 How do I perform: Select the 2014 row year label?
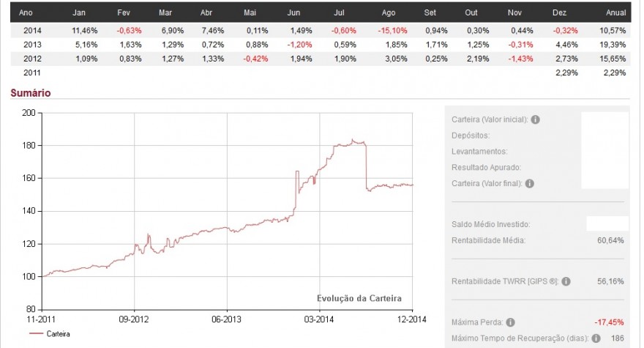tap(32, 31)
